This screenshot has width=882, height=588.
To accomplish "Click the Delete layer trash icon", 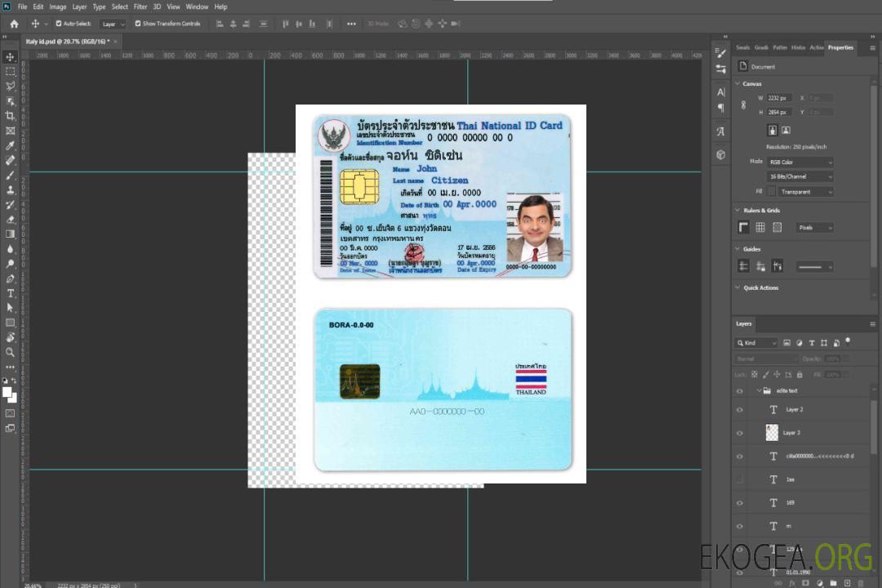I will [x=861, y=583].
